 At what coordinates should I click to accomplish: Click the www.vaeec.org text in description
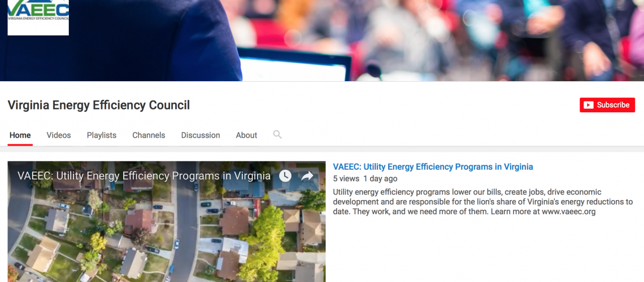[568, 212]
